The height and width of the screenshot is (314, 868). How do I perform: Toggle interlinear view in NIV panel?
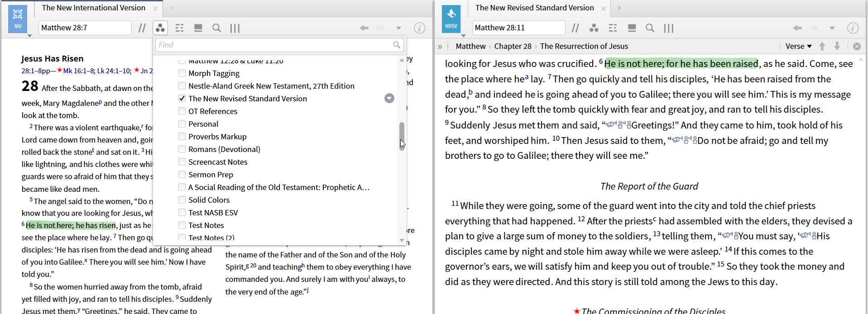point(179,28)
